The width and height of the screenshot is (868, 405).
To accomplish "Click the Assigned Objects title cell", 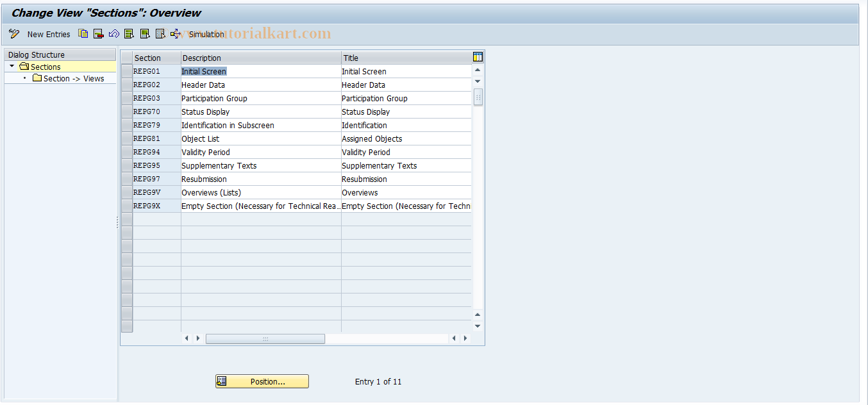I will tap(406, 138).
